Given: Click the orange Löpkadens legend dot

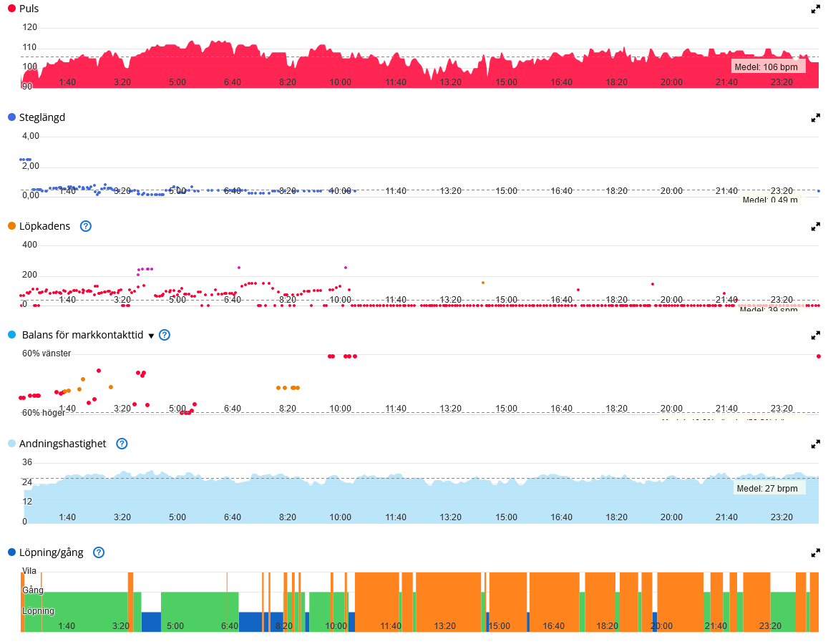Looking at the screenshot, I should [11, 226].
